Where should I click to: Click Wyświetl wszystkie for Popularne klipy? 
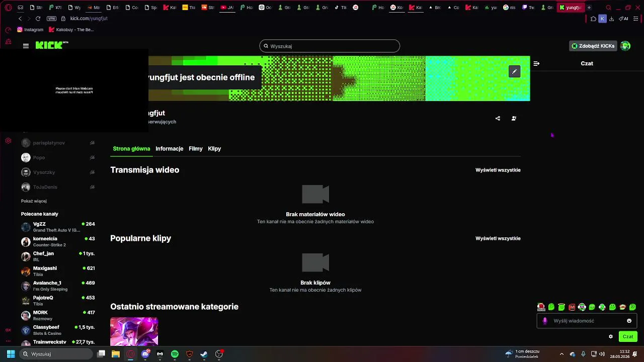(x=498, y=238)
